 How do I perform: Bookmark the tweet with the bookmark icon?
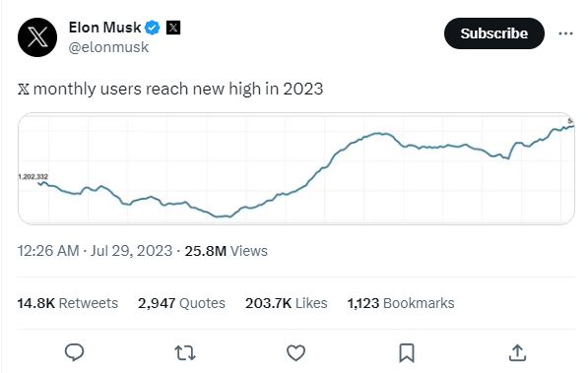[x=407, y=352]
